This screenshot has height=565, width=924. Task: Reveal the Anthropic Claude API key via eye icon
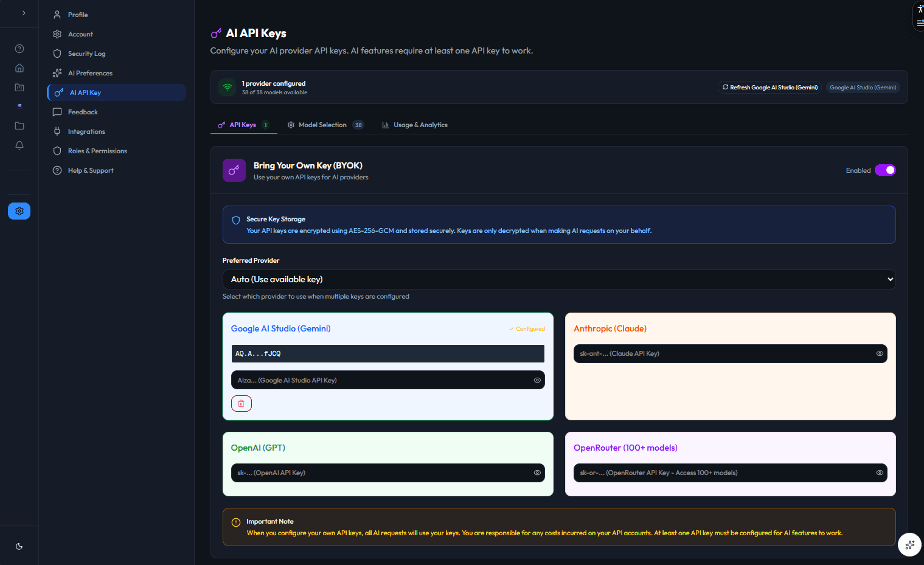(x=880, y=353)
